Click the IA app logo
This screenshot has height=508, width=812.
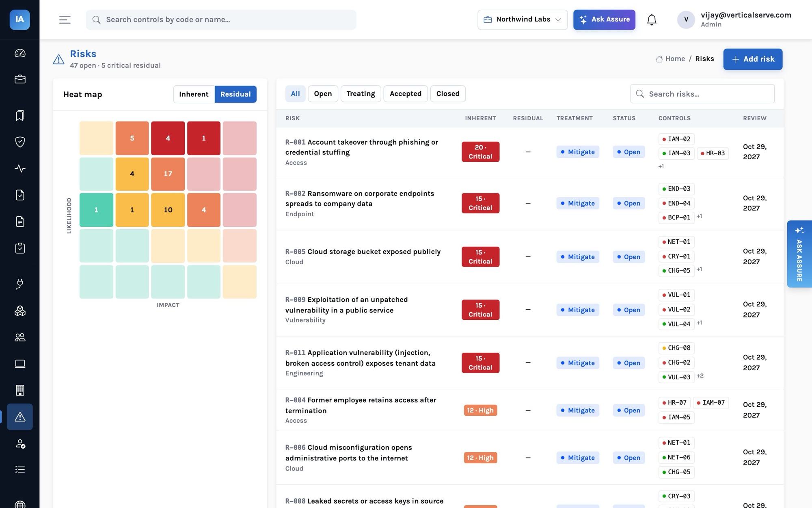click(x=20, y=20)
